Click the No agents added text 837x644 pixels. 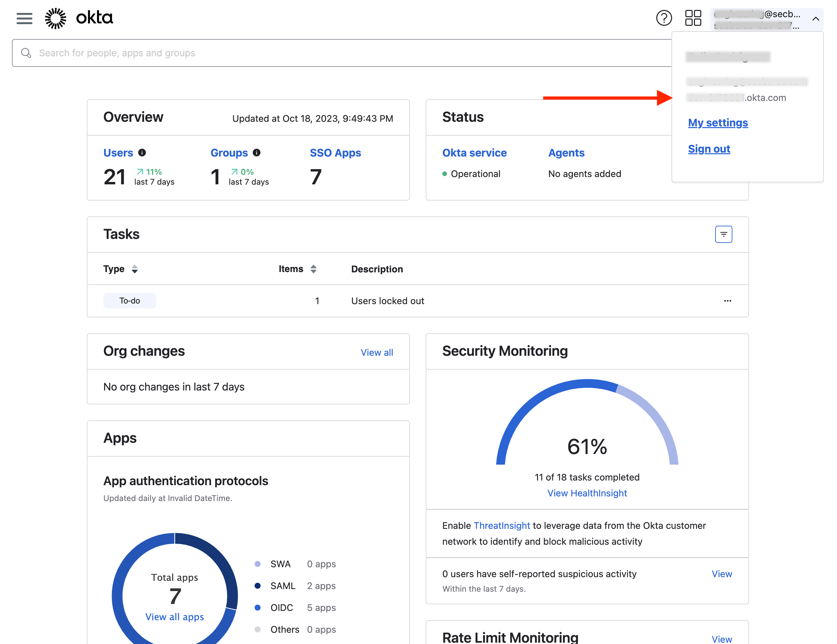pos(584,174)
